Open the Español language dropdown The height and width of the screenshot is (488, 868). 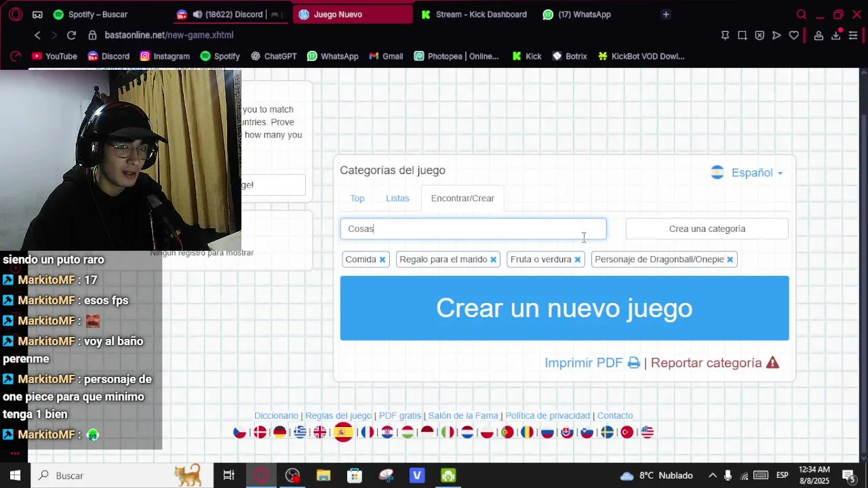click(x=747, y=173)
